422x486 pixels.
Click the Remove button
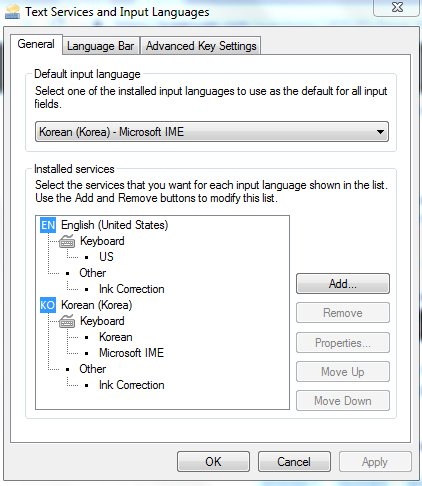pyautogui.click(x=343, y=313)
